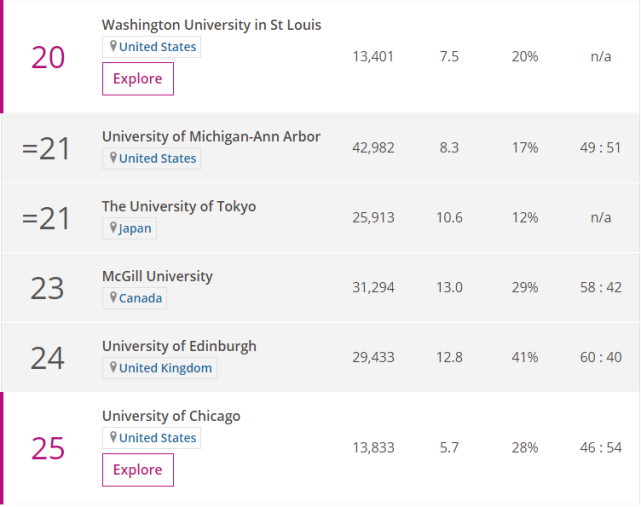Click pin icon in University of Chicago row
641x507 pixels.
[113, 438]
